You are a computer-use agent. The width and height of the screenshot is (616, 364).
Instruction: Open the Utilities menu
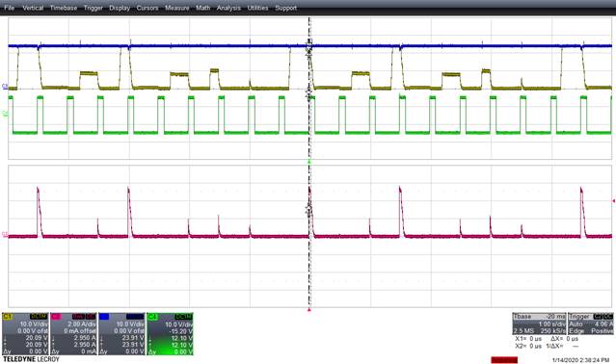click(x=257, y=8)
